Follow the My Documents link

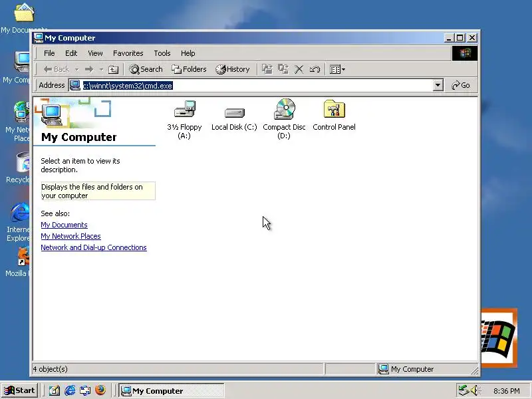[64, 225]
